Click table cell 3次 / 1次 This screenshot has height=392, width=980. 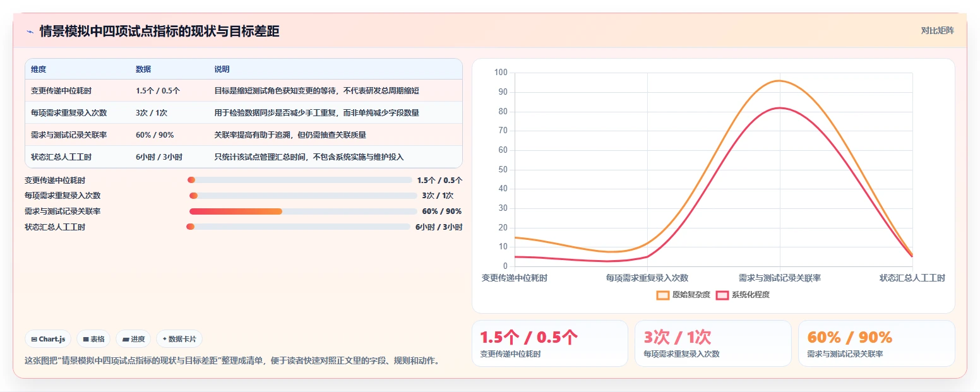152,113
